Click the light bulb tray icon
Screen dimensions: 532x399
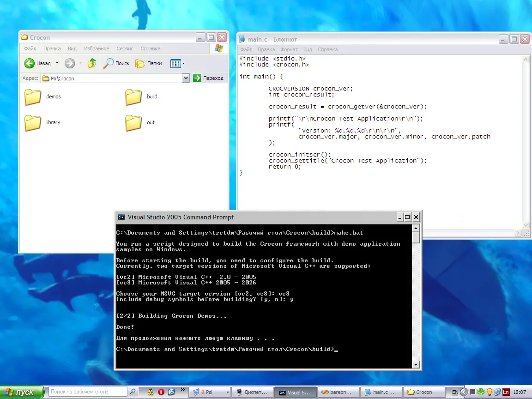[489, 392]
